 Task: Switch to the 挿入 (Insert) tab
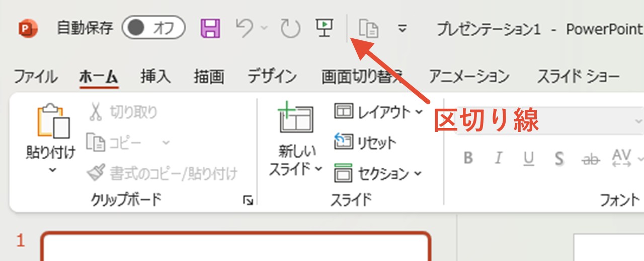coord(155,77)
